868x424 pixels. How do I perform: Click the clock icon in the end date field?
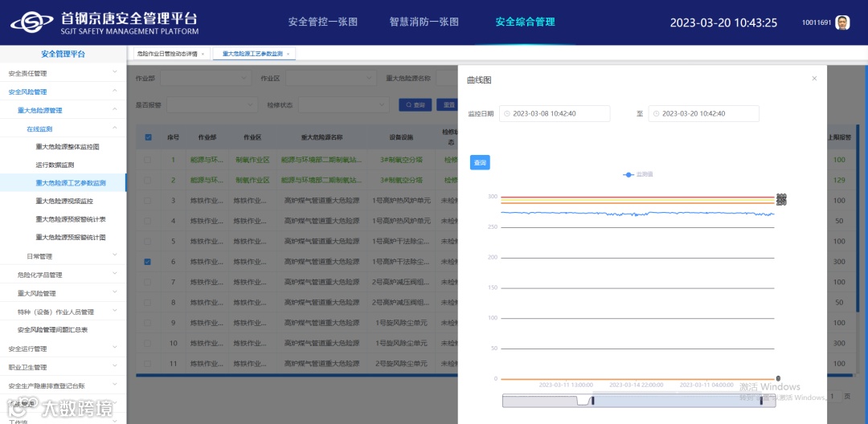pyautogui.click(x=657, y=114)
